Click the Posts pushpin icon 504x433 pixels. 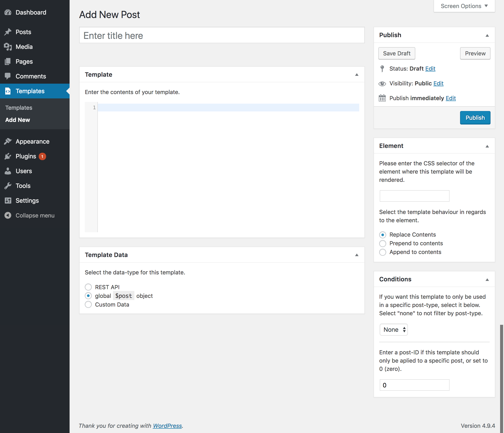(8, 32)
